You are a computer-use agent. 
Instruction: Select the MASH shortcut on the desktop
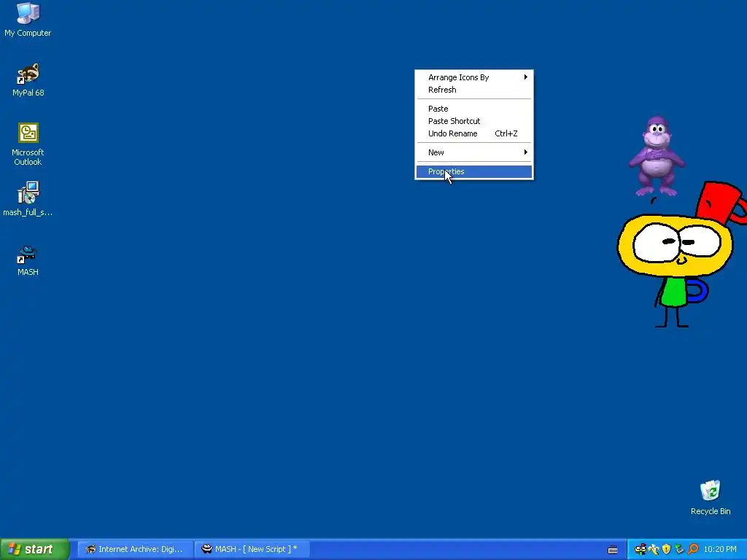[x=28, y=260]
